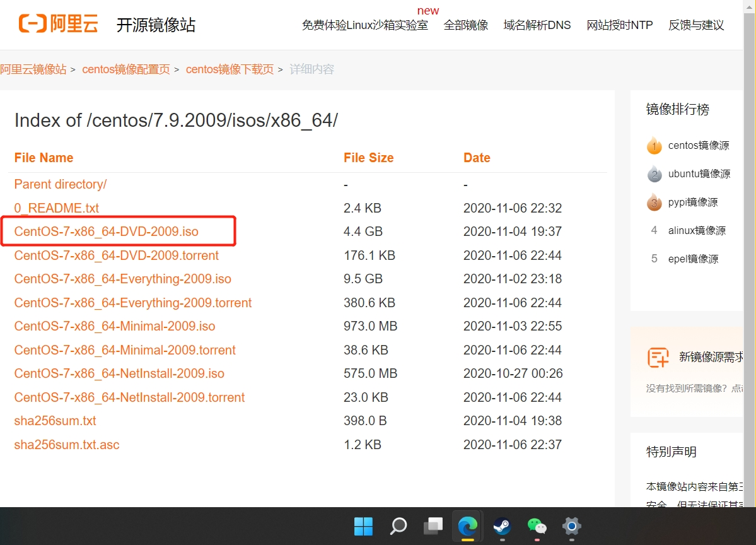Open Windows Start menu
This screenshot has height=545, width=756.
[x=363, y=525]
